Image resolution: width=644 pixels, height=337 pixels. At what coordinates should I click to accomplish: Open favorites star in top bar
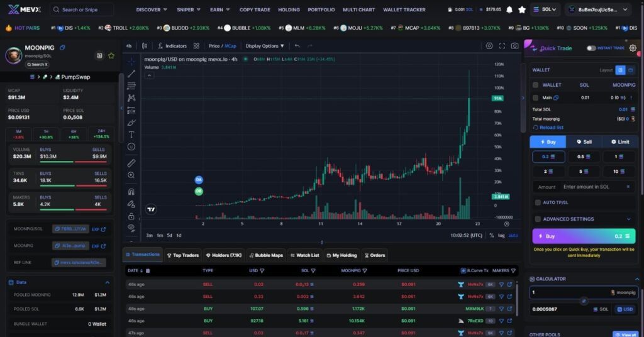pyautogui.click(x=522, y=9)
